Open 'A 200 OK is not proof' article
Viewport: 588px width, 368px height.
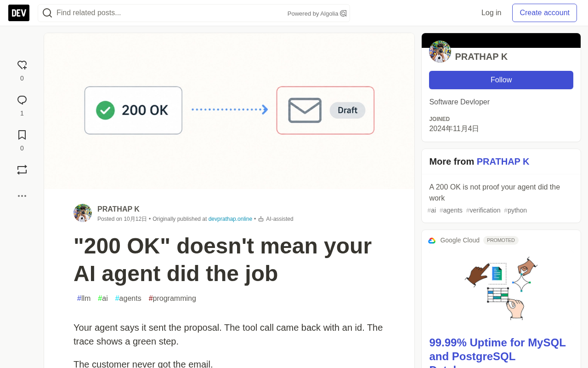pos(494,193)
